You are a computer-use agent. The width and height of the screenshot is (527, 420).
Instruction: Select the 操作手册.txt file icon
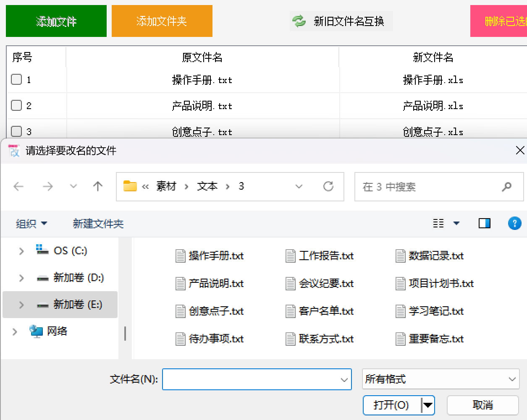(x=180, y=256)
